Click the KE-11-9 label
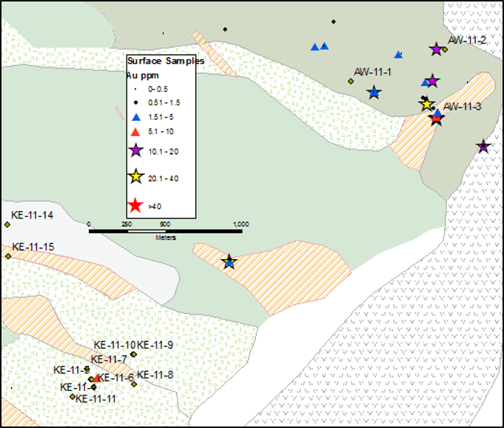504x428 pixels. pyautogui.click(x=155, y=345)
